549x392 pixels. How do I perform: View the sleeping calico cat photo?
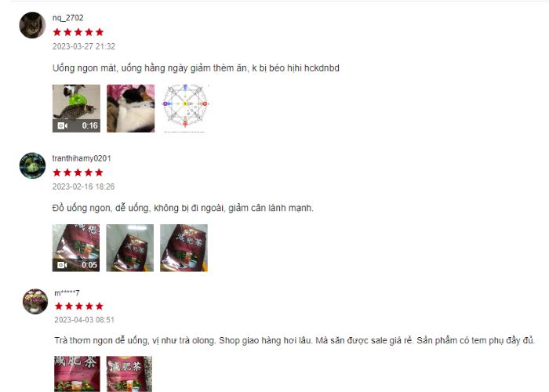[x=131, y=108]
